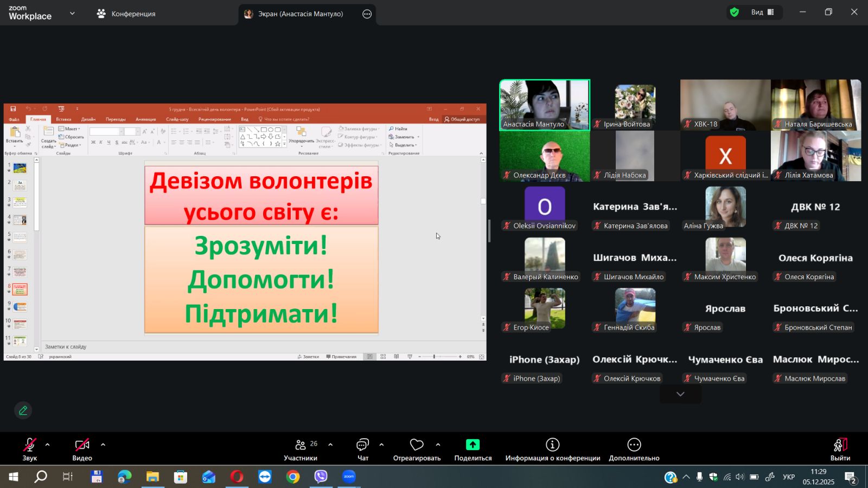Viewport: 868px width, 488px height.
Task: Show more participants with down chevron
Action: 680,394
